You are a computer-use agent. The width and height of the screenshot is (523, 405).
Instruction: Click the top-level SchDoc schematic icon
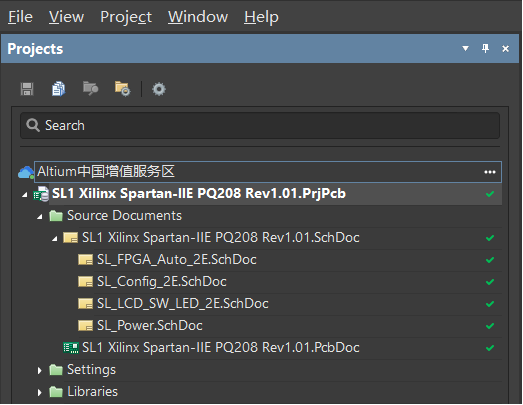click(70, 238)
